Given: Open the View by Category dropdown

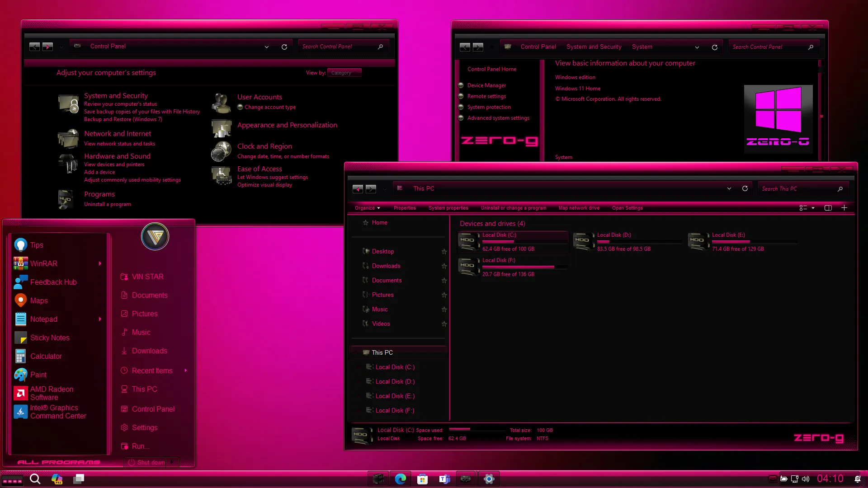Looking at the screenshot, I should (x=344, y=72).
